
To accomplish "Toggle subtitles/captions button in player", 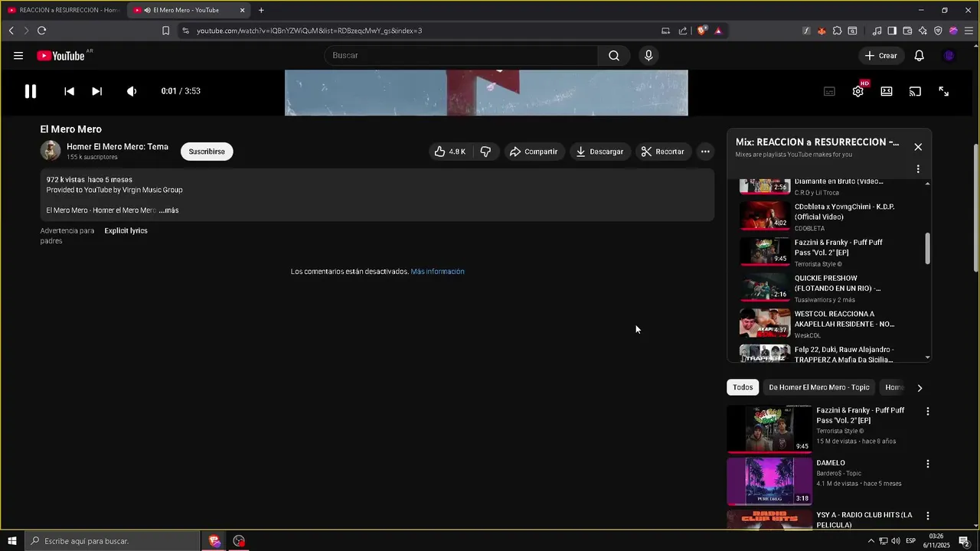I will coord(829,91).
